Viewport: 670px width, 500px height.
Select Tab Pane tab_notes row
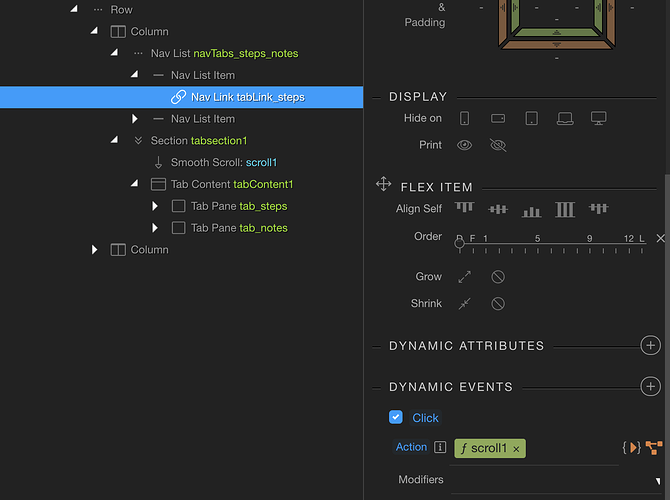(x=182, y=228)
